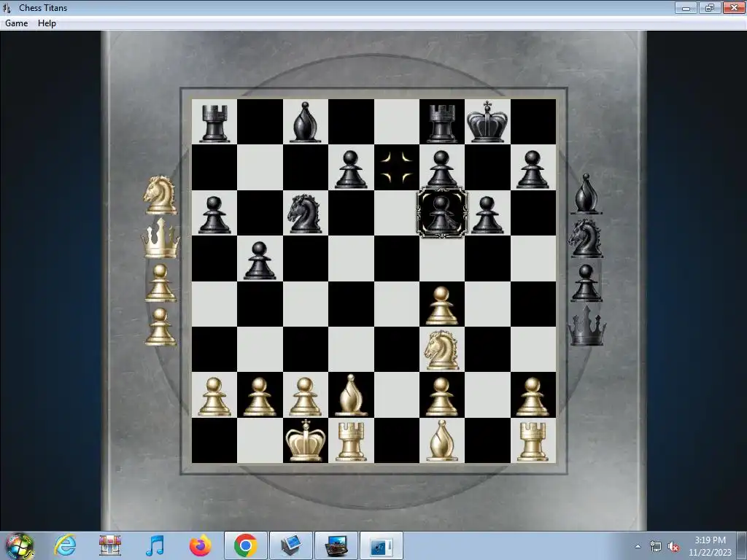The image size is (747, 560).
Task: Click the Chess Titans title bar icon
Action: point(7,7)
